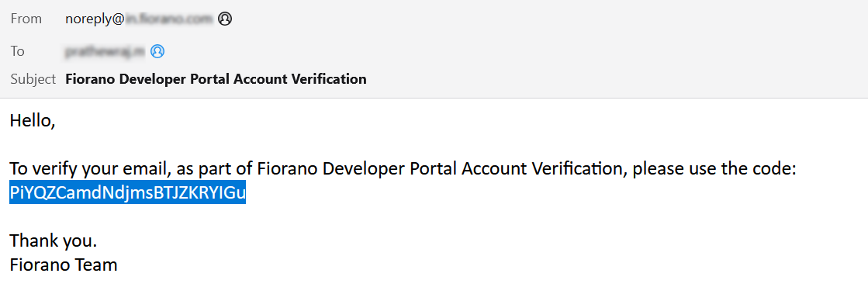This screenshot has height=301, width=868.
Task: Select the noreply@ sender address
Action: pos(139,19)
